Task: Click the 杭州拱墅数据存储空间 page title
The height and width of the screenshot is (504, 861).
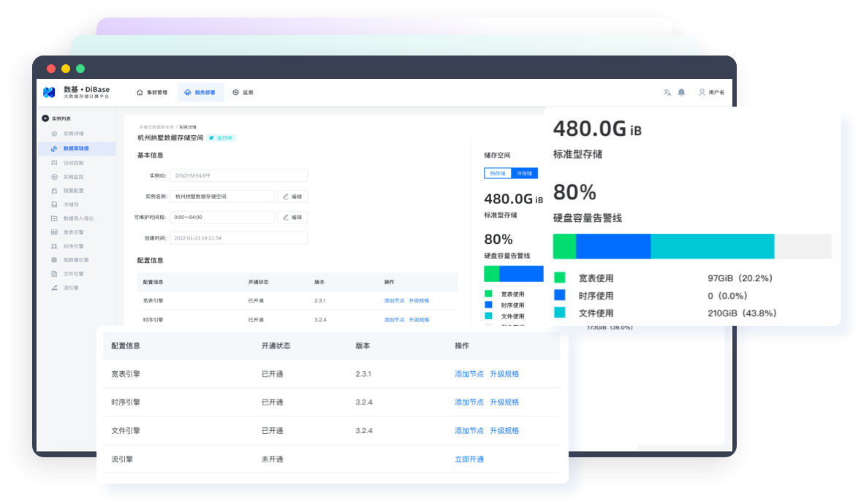Action: click(170, 138)
